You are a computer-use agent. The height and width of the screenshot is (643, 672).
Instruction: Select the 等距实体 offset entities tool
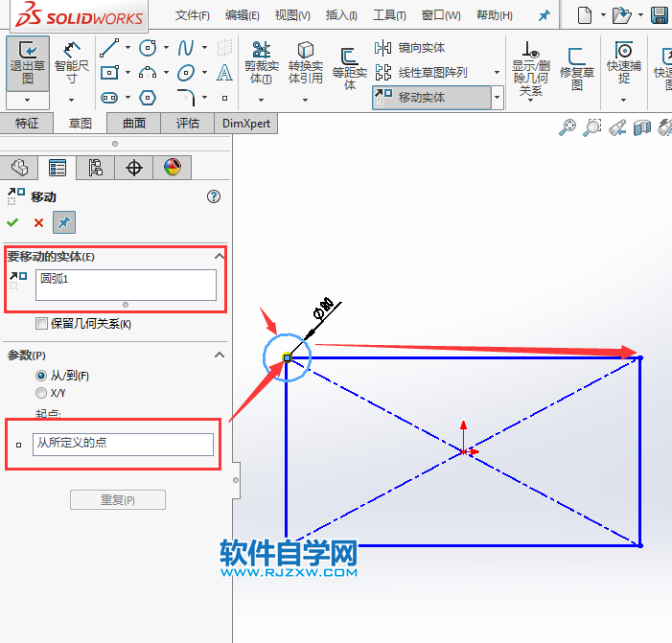350,67
